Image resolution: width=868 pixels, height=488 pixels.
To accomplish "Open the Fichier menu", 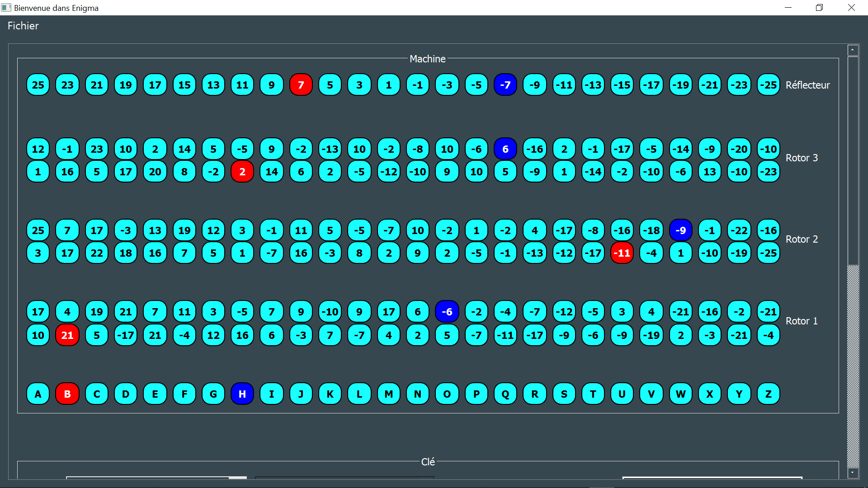I will pyautogui.click(x=23, y=26).
